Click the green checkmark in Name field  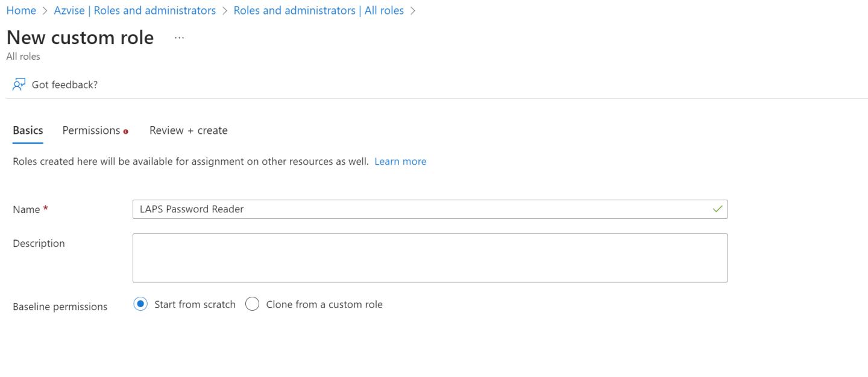[x=717, y=209]
